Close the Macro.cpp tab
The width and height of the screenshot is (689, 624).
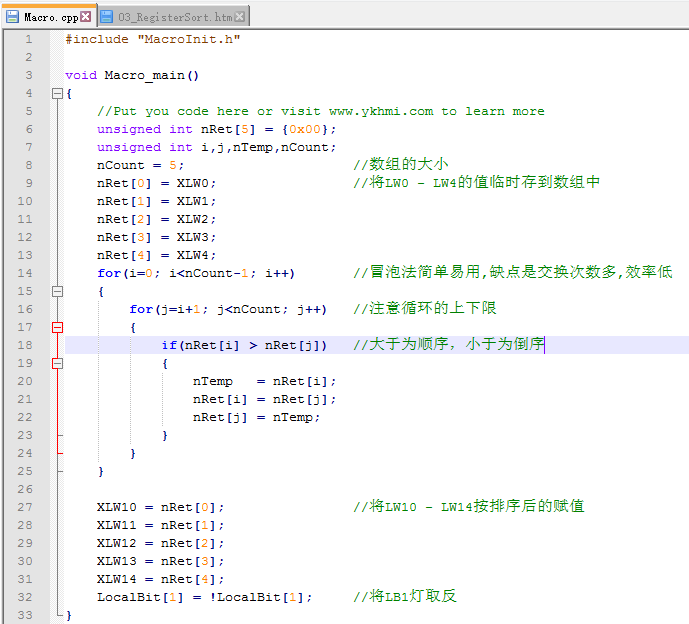(86, 17)
